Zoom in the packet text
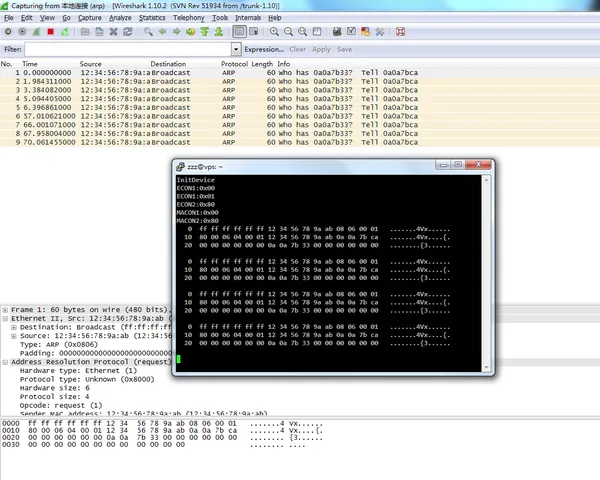Viewport: 600px width, 480px height. [x=274, y=32]
